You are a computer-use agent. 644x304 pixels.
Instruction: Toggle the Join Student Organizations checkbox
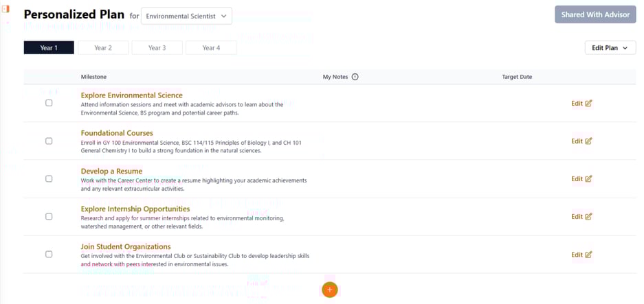click(49, 254)
